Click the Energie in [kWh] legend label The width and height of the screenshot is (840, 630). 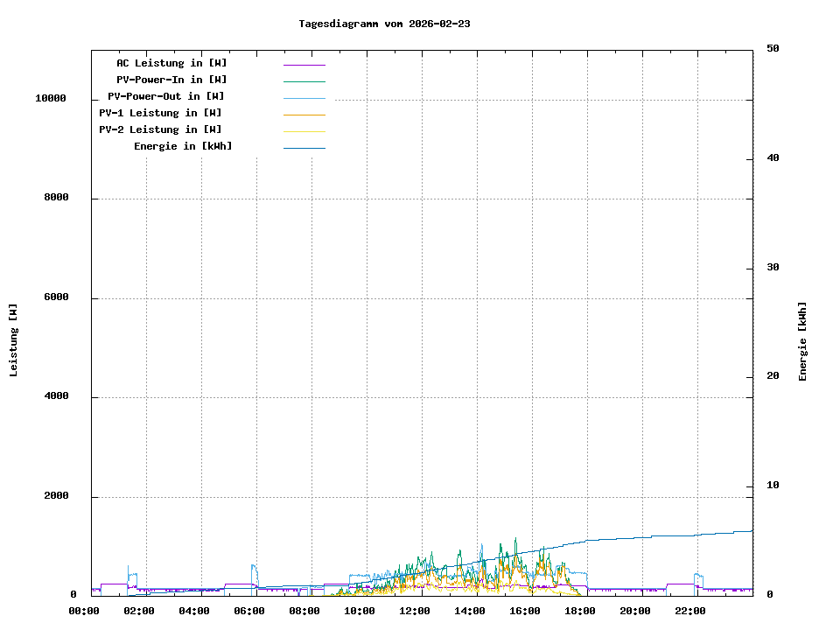(x=183, y=146)
